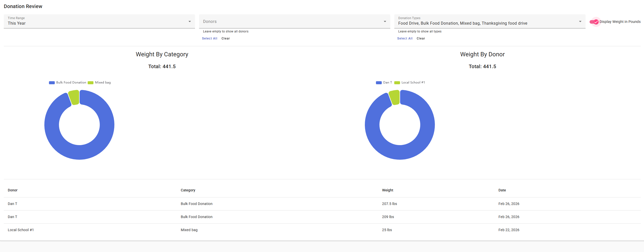The width and height of the screenshot is (644, 252).
Task: Select the Mixed bag row dated Feb 22
Action: (189, 230)
